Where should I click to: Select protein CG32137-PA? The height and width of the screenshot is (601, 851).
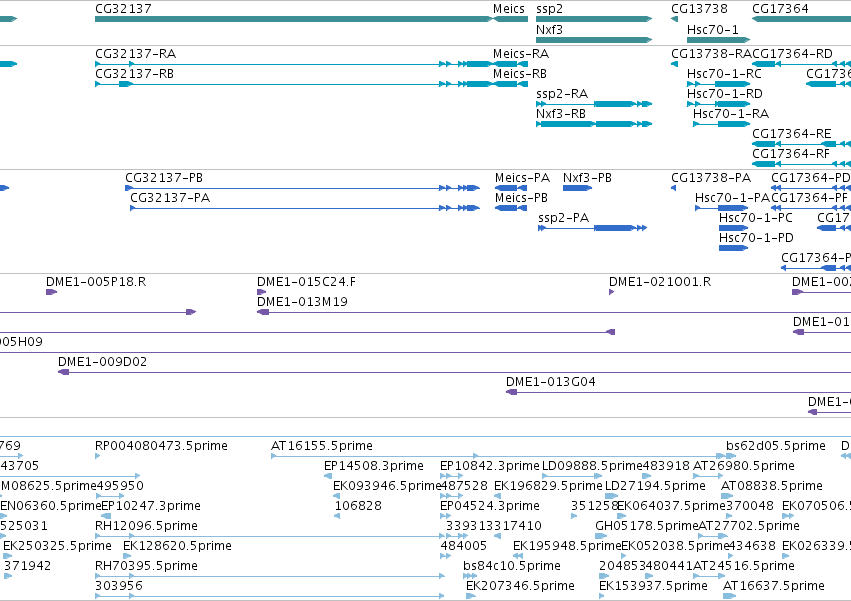point(305,208)
